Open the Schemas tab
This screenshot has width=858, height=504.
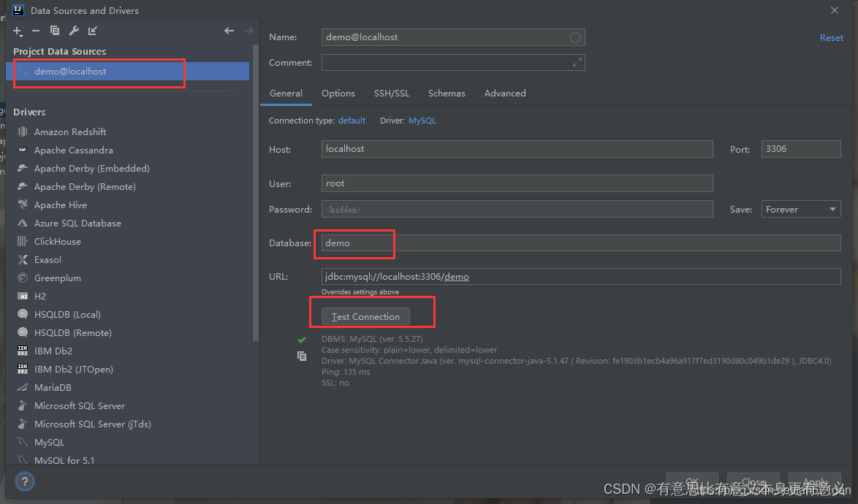(x=447, y=93)
